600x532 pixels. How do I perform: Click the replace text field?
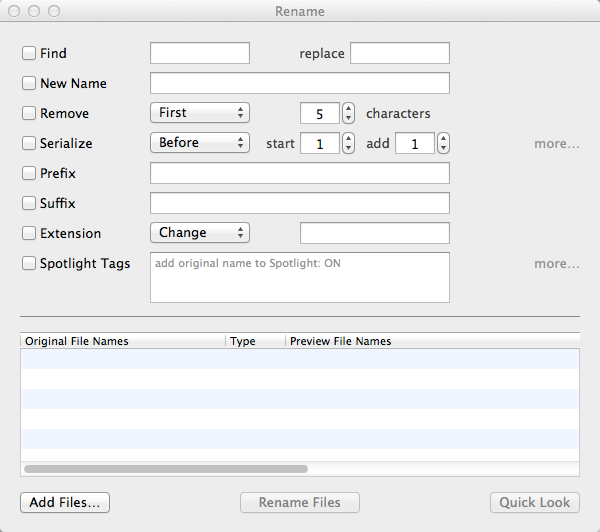coord(399,53)
